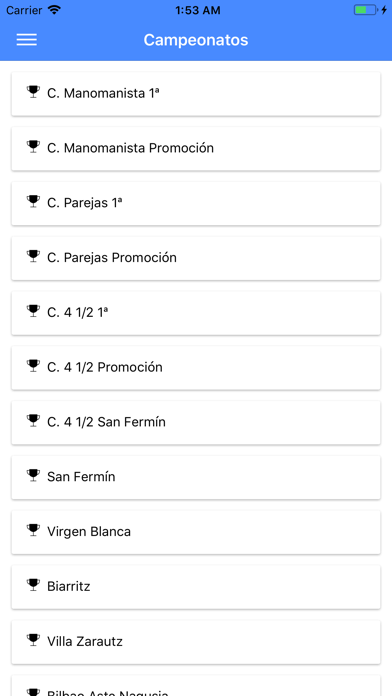This screenshot has width=392, height=696.
Task: Tap the Campeonatos header title
Action: [x=196, y=40]
